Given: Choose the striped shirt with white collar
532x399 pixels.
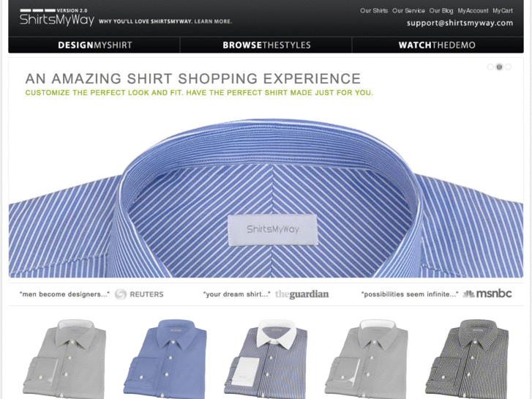Looking at the screenshot, I should pyautogui.click(x=266, y=359).
